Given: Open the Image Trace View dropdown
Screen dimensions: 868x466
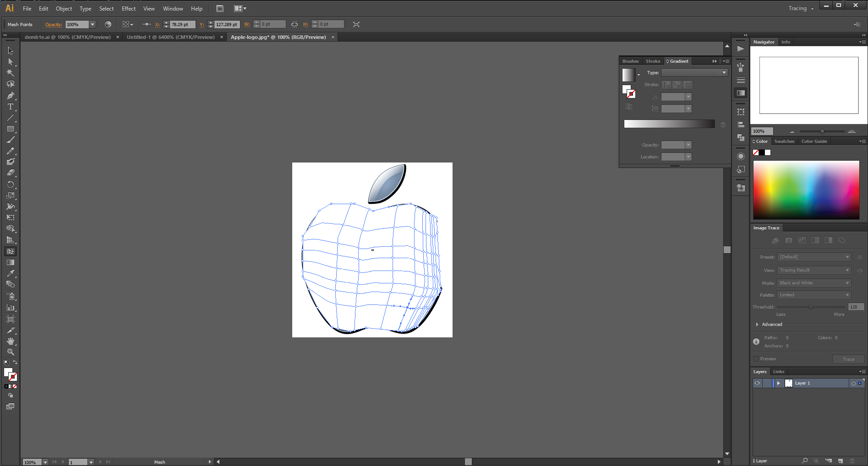Looking at the screenshot, I should (x=814, y=271).
